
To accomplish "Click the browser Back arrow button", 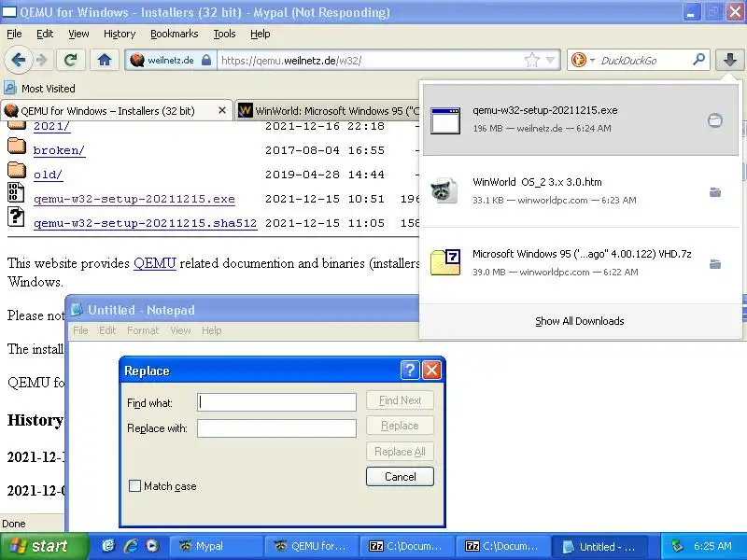I will pyautogui.click(x=18, y=60).
